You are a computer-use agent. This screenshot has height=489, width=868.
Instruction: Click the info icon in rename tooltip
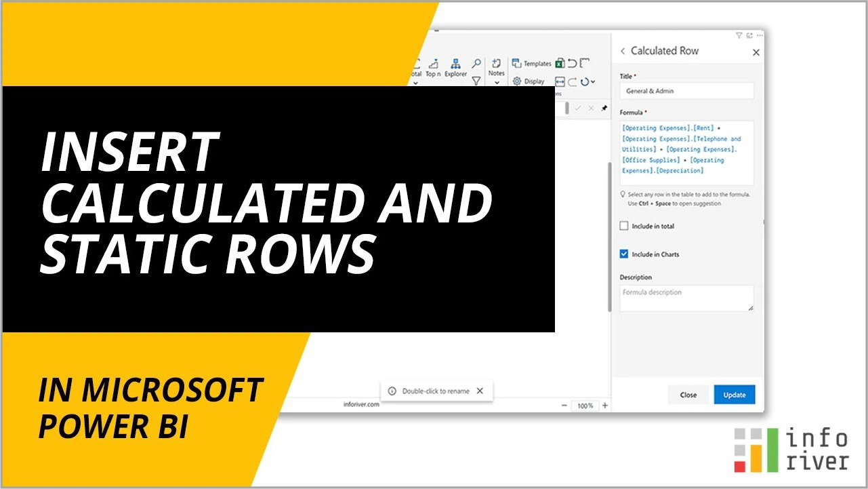pyautogui.click(x=392, y=391)
